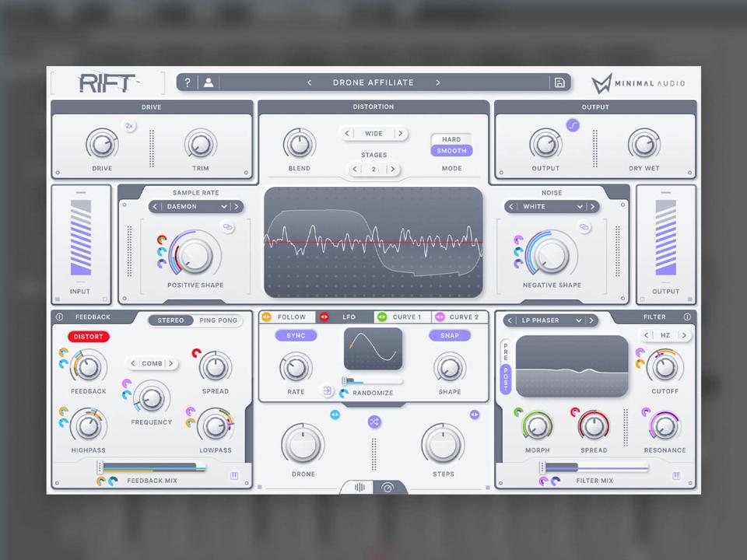This screenshot has height=560, width=747.
Task: Switch to the Follow modulation tab
Action: click(287, 317)
